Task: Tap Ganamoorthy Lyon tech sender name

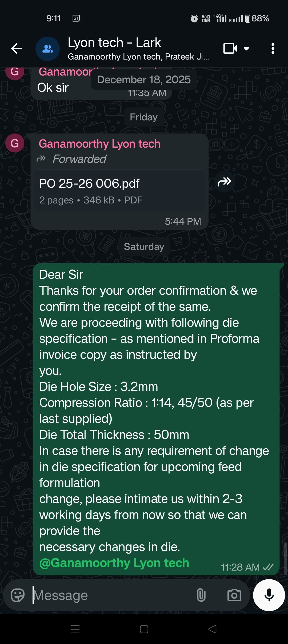Action: 99,144
